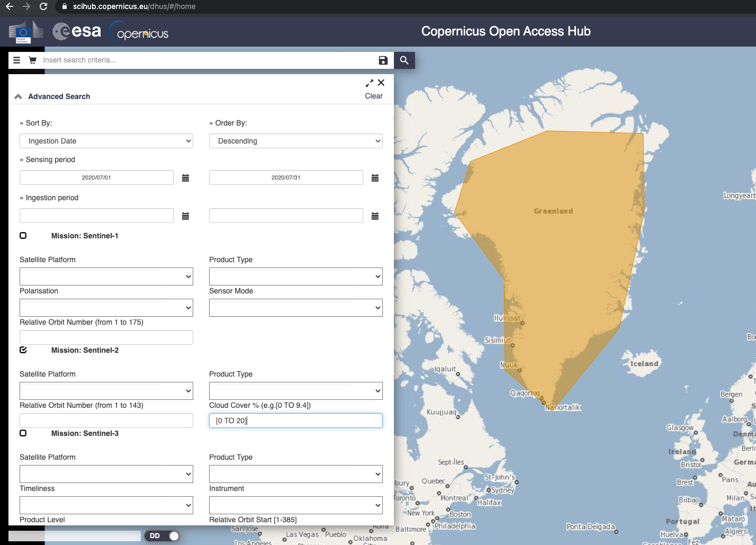The width and height of the screenshot is (756, 545).
Task: Click the Insert search criteria field
Action: click(x=206, y=60)
